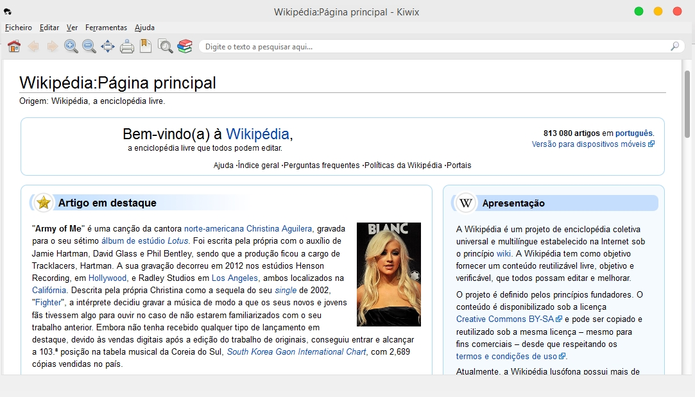Screen dimensions: 695x397
Task: Open Políticas da Wikipédia link
Action: [403, 165]
